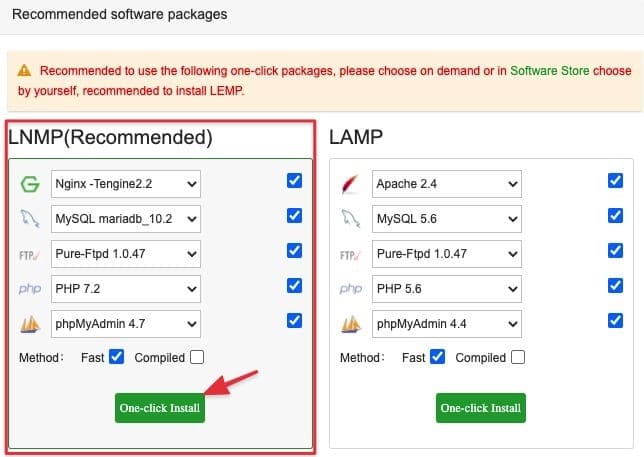Open the MySQL mariadb_10.2 dropdown
The image size is (644, 457).
126,218
